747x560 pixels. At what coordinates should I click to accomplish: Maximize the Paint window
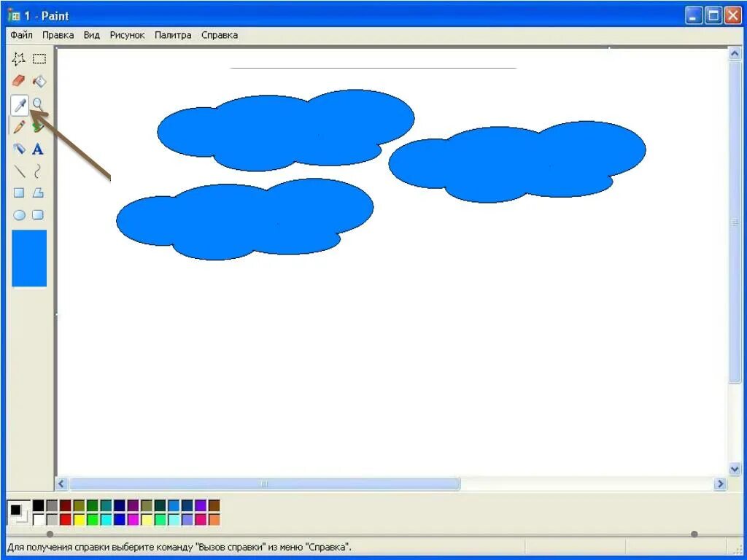point(713,16)
